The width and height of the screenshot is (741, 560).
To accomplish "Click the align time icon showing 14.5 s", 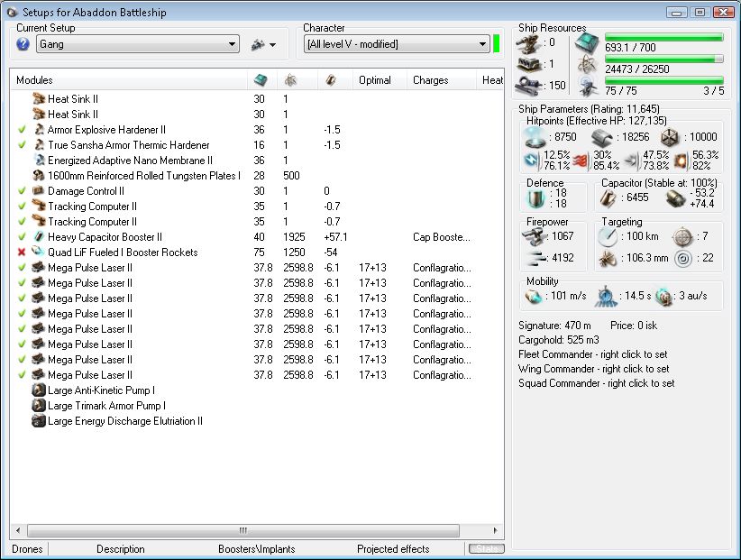I will [x=606, y=297].
